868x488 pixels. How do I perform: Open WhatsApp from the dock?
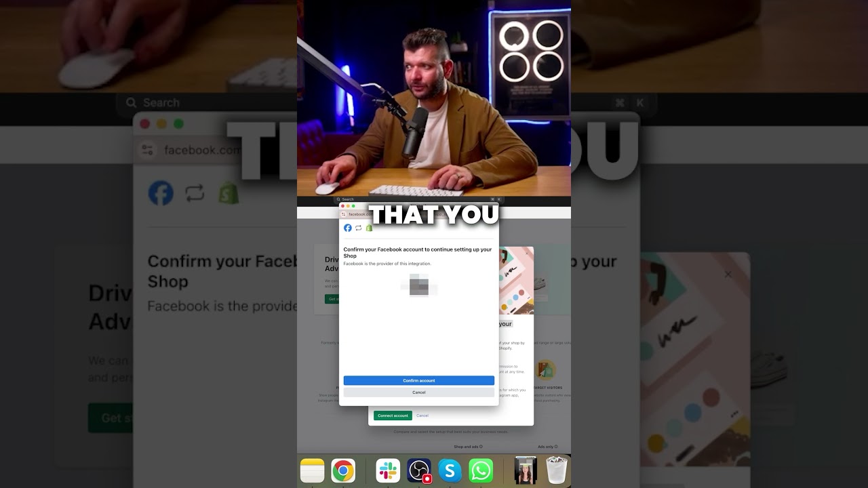481,470
